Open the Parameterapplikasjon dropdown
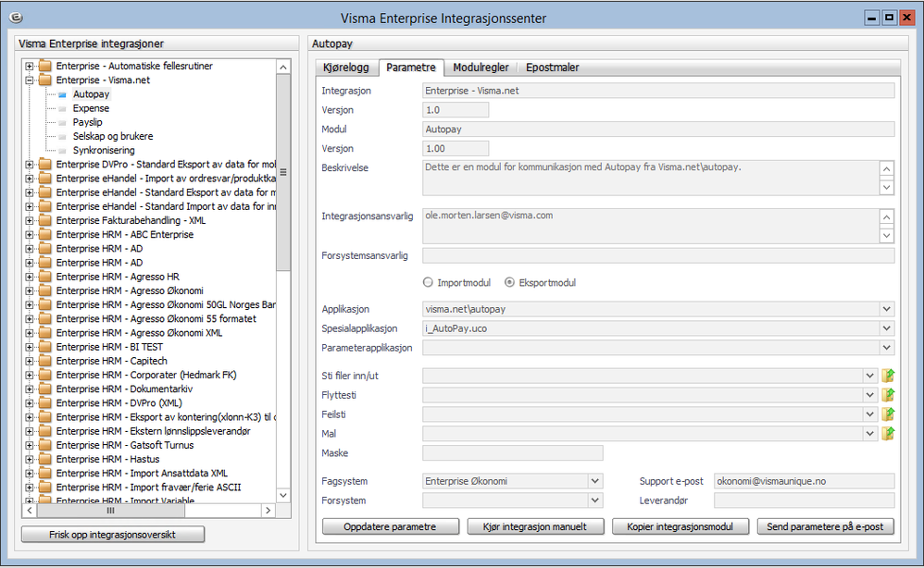The width and height of the screenshot is (924, 568). coord(887,348)
